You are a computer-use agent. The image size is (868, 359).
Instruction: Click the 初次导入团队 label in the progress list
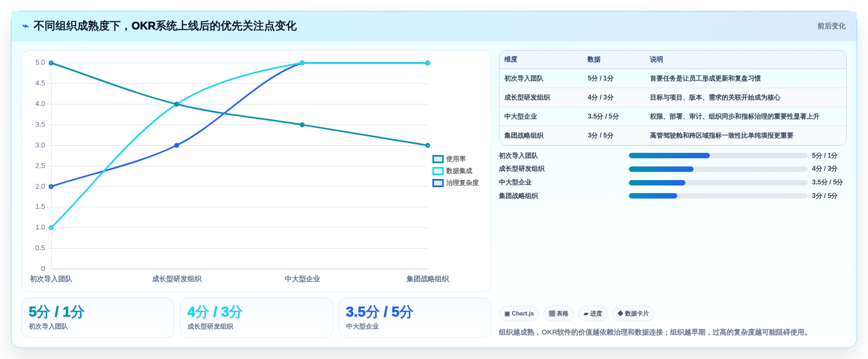(x=519, y=156)
